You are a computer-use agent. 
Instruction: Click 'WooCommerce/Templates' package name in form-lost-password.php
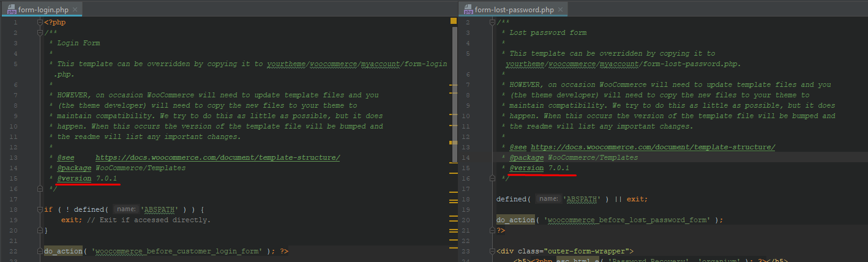tap(593, 157)
